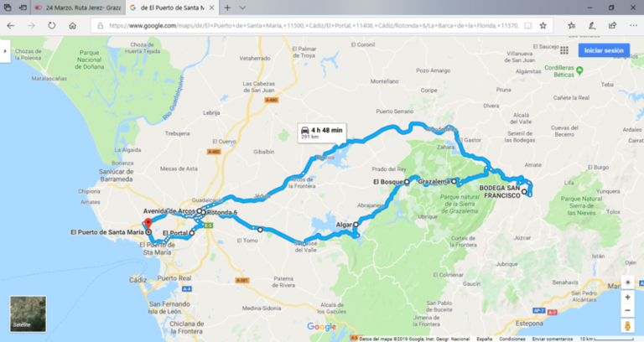Viewport: 644px width, 342px height.
Task: Show your current location on the map
Action: (x=627, y=282)
